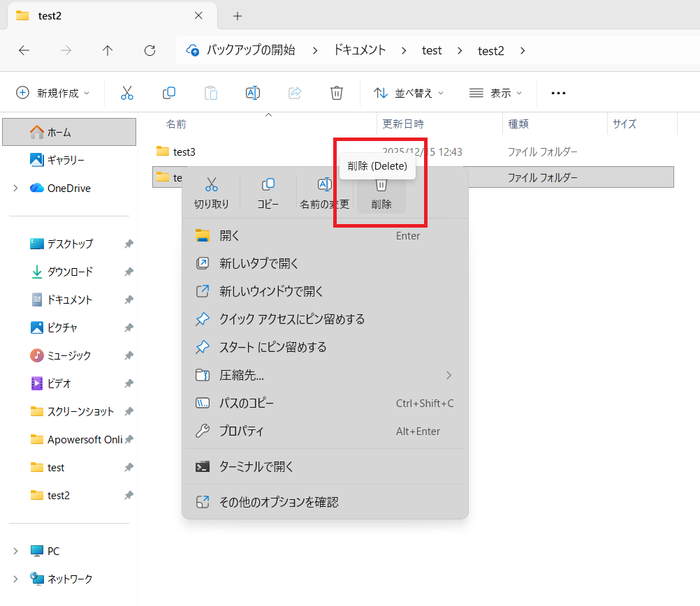Click the cloud backup icon in address bar
The width and height of the screenshot is (700, 606).
point(192,50)
